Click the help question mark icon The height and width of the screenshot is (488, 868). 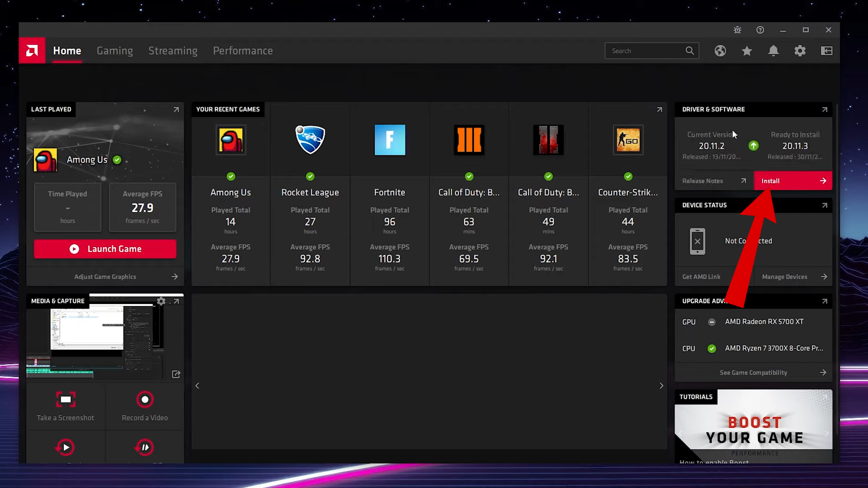click(760, 30)
